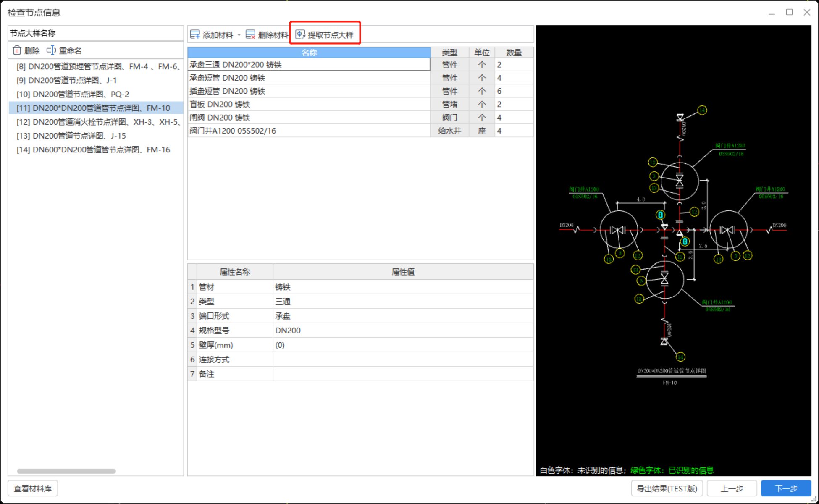
Task: Click the 上一步 previous step button
Action: [x=732, y=488]
